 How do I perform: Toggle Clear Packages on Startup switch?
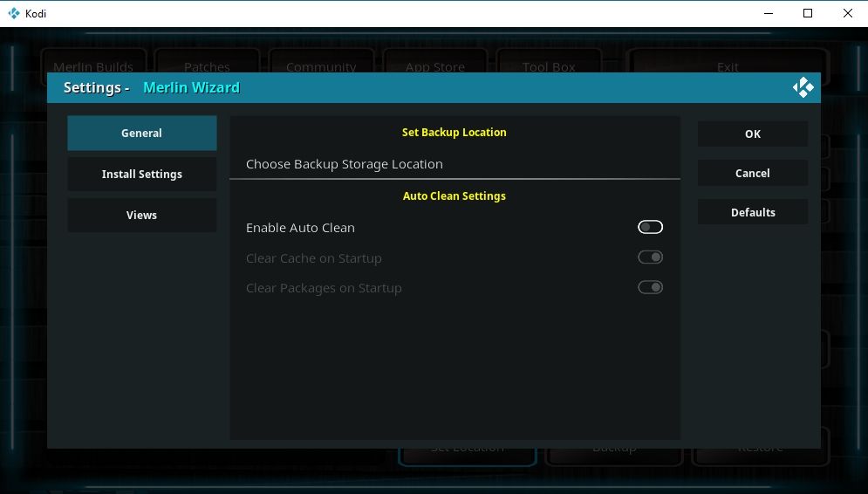point(650,287)
